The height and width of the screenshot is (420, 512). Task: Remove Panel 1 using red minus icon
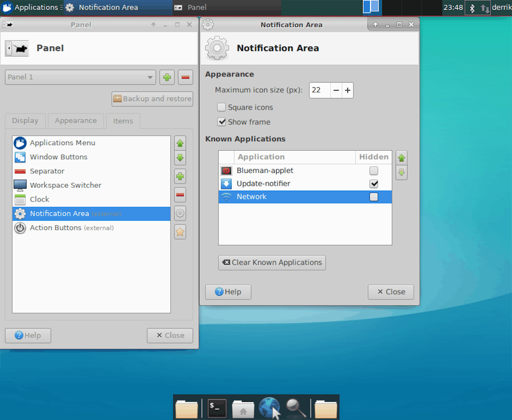point(185,77)
